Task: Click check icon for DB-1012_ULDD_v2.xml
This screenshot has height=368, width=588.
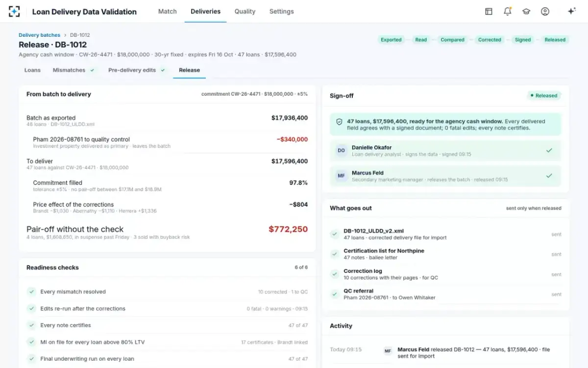Action: coord(335,234)
